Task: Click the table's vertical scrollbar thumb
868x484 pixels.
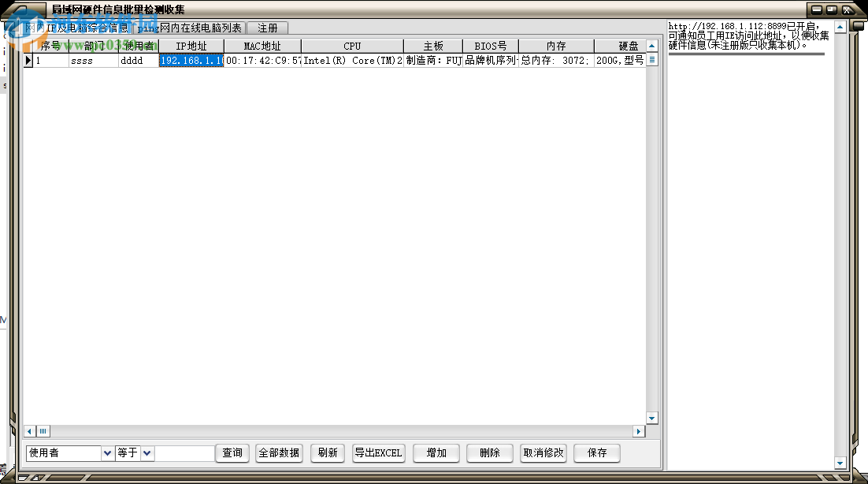Action: pos(652,60)
